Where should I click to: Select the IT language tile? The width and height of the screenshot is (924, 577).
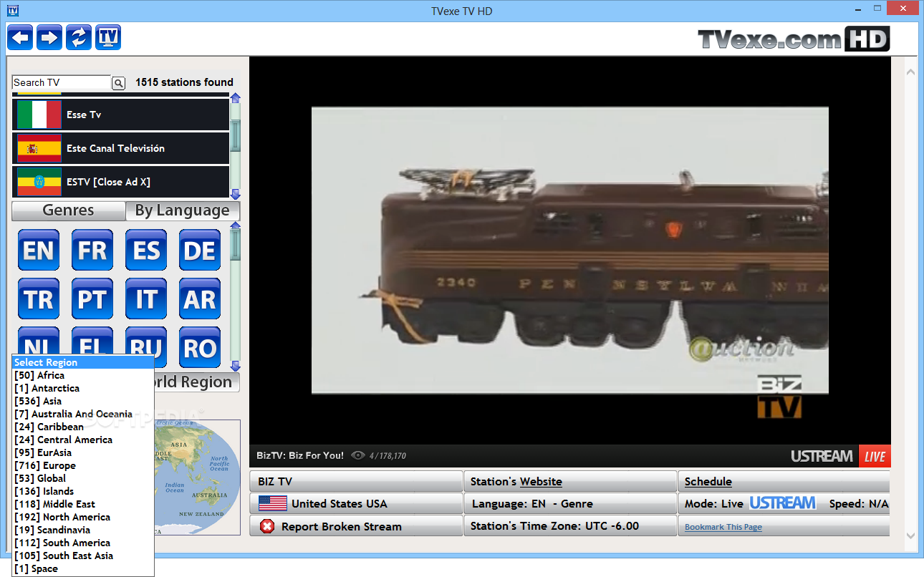pos(146,299)
